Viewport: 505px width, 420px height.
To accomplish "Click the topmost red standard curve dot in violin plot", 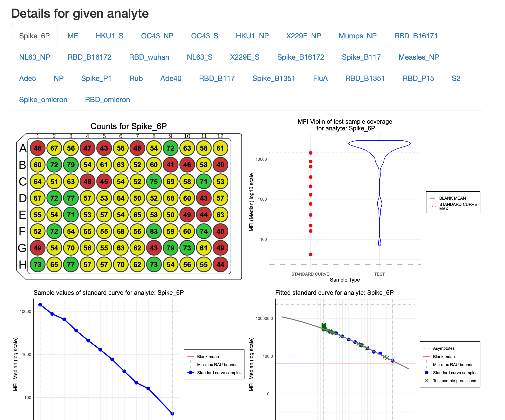I will pos(311,153).
